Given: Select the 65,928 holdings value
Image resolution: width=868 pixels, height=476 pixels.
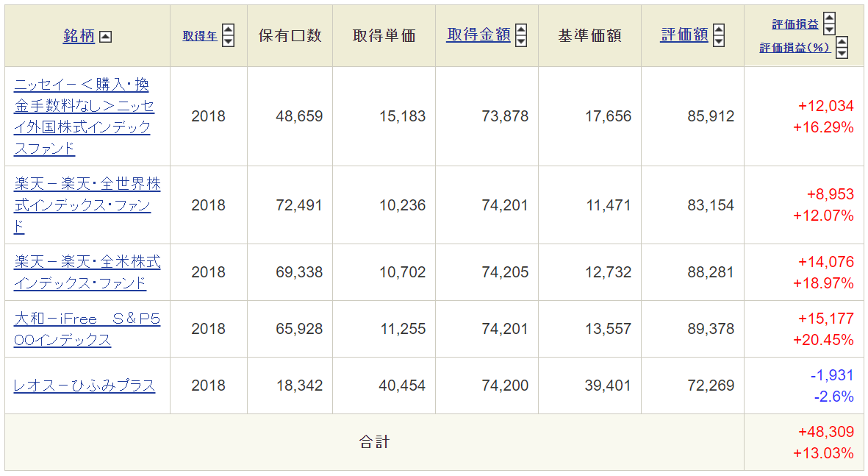Looking at the screenshot, I should click(x=299, y=329).
